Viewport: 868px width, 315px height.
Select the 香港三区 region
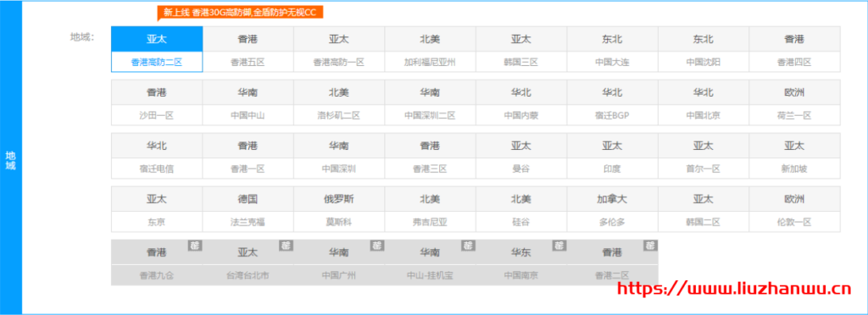coord(430,156)
